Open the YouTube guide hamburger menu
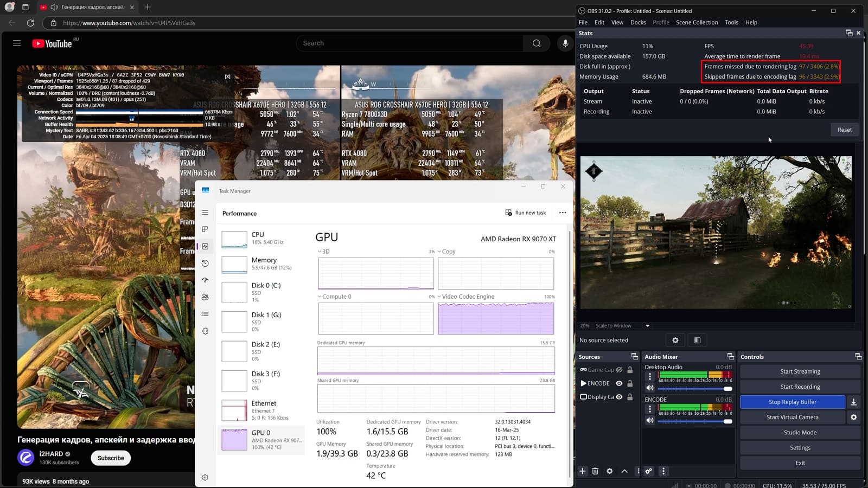 click(17, 43)
